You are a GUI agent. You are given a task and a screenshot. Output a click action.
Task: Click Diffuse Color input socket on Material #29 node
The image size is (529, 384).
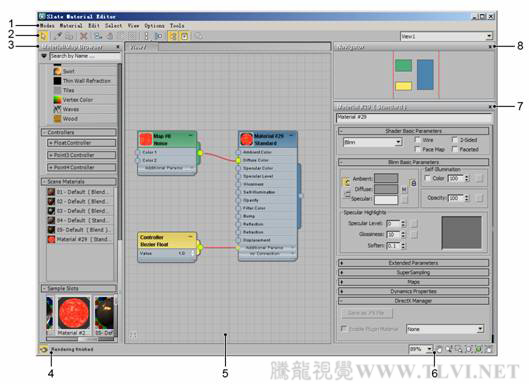(x=238, y=160)
